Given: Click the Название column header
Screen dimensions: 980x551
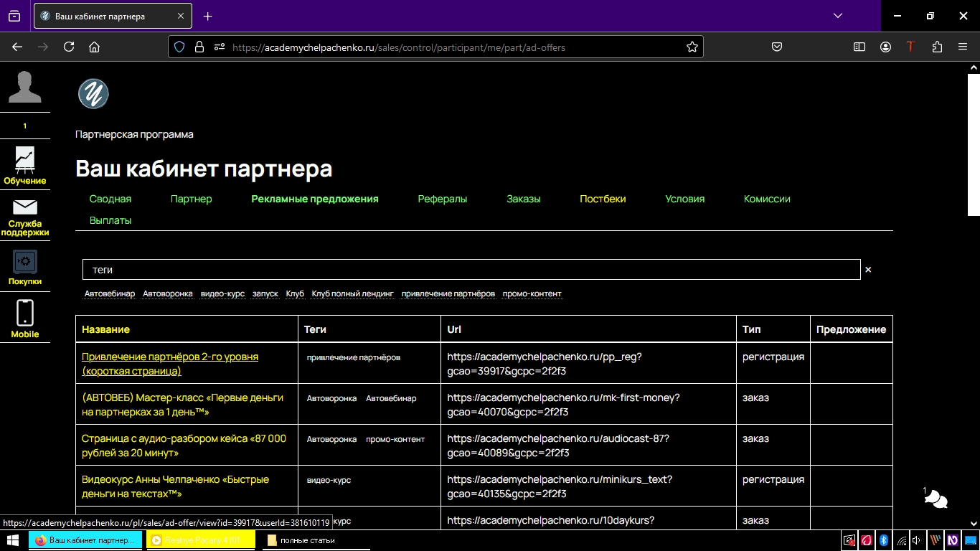Looking at the screenshot, I should coord(106,329).
